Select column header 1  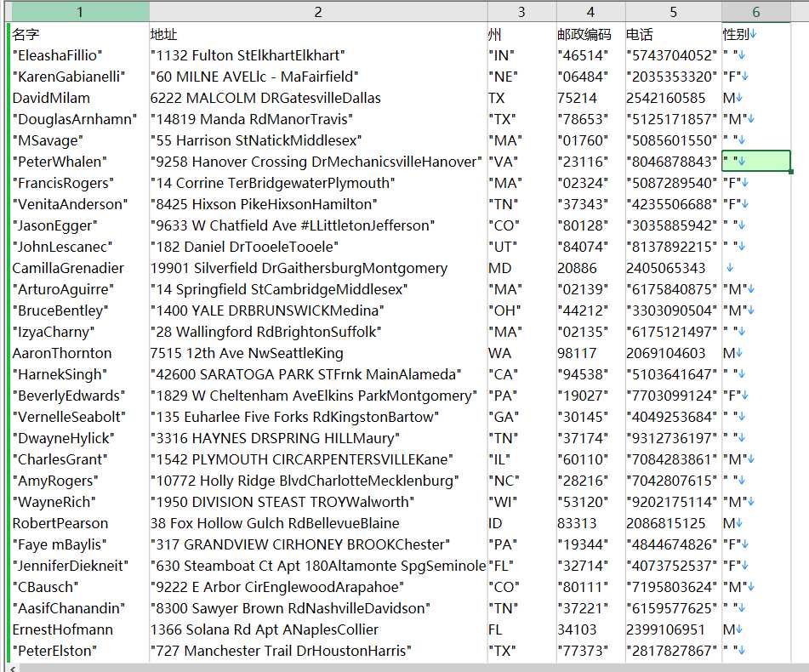tap(79, 12)
